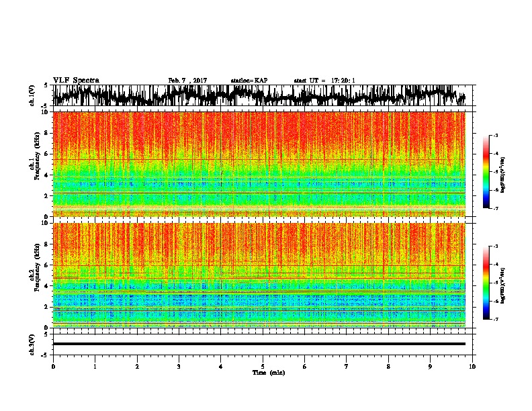Click the ch.2 spectrogram color scale bar
This screenshot has height=411, width=532.
(x=486, y=283)
